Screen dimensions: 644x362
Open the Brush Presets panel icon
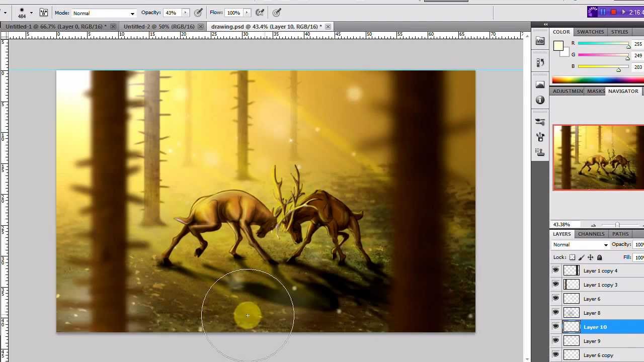click(x=540, y=122)
